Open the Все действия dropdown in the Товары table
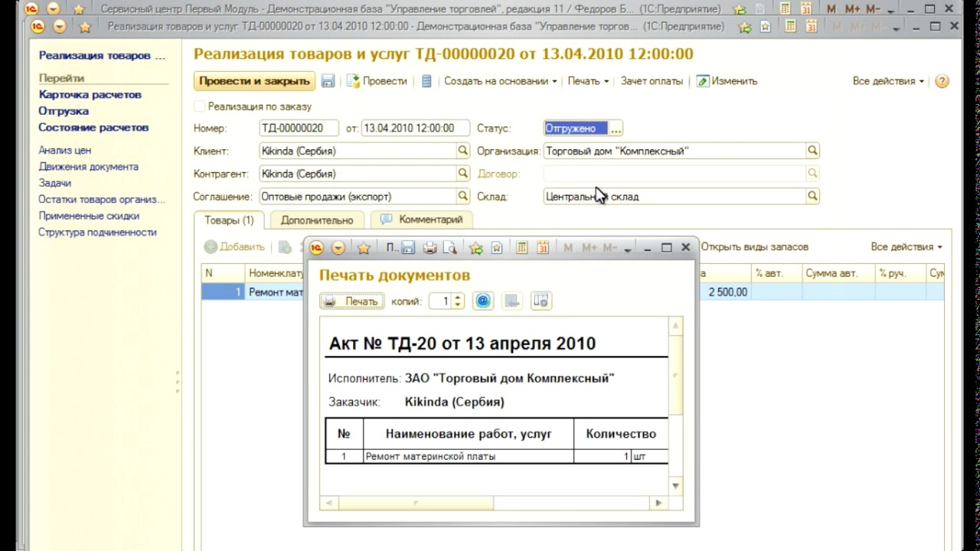 coord(906,247)
